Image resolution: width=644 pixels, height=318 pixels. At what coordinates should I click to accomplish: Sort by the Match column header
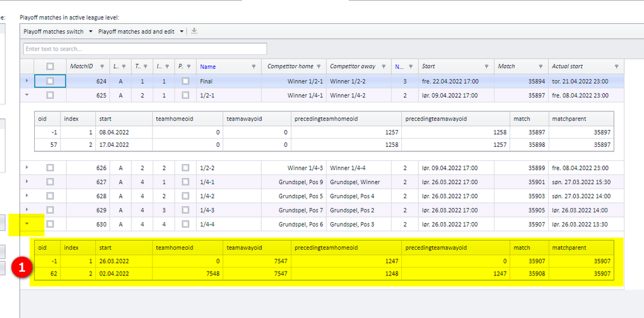[x=506, y=66]
